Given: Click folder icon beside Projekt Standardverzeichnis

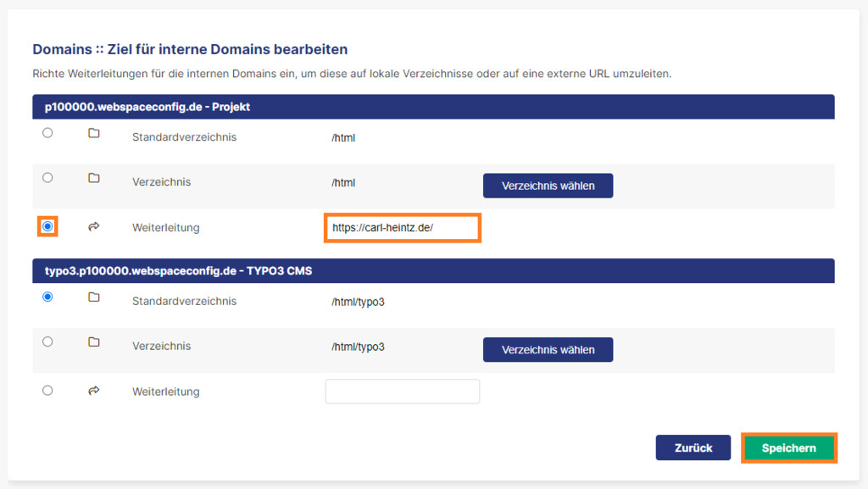Looking at the screenshot, I should [x=94, y=133].
